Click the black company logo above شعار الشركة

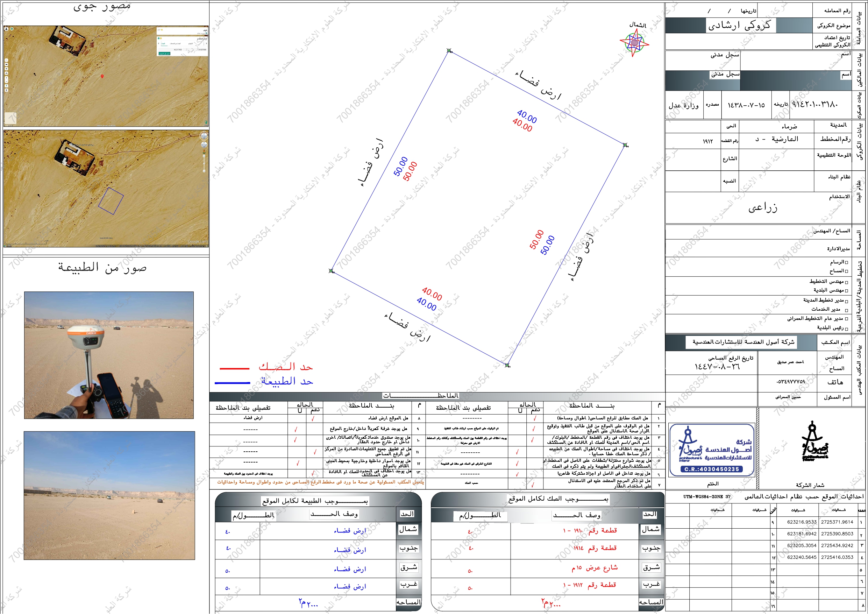point(814,443)
